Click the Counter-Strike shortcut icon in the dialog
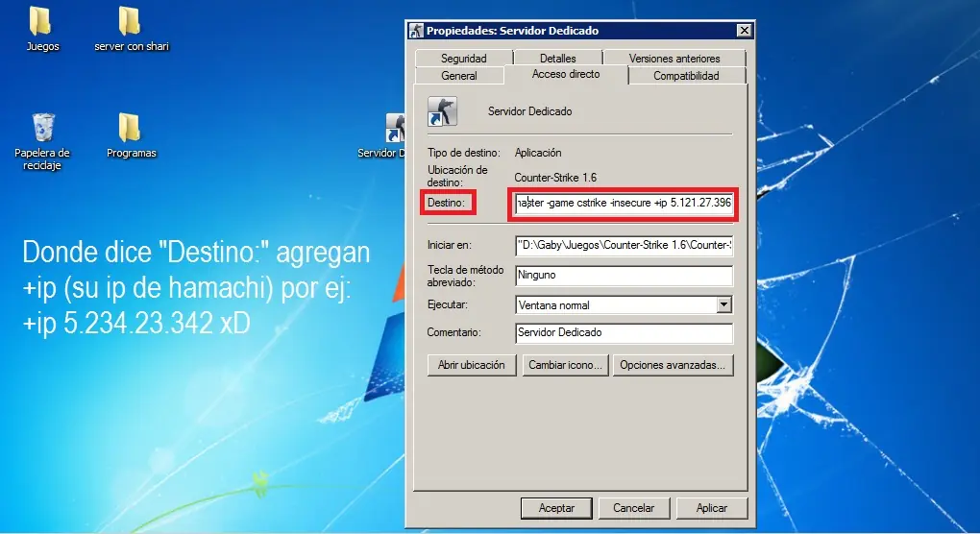Viewport: 980px width, 534px height. [443, 111]
